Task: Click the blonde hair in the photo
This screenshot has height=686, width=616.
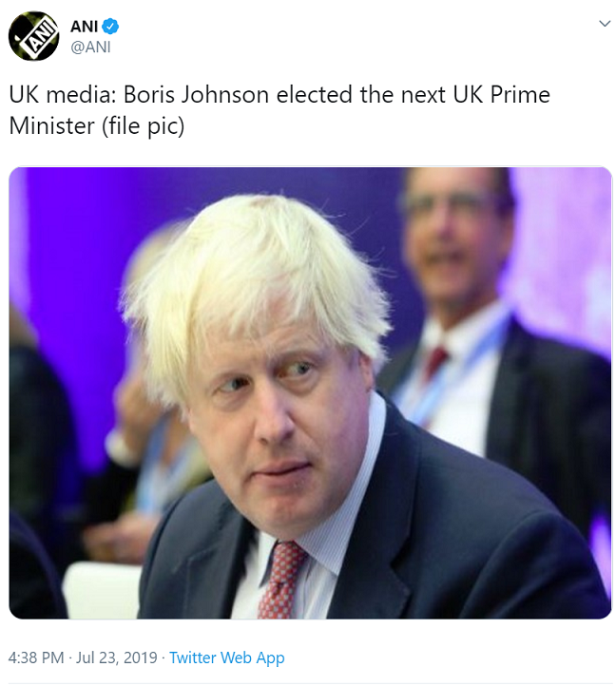Action: tap(259, 280)
